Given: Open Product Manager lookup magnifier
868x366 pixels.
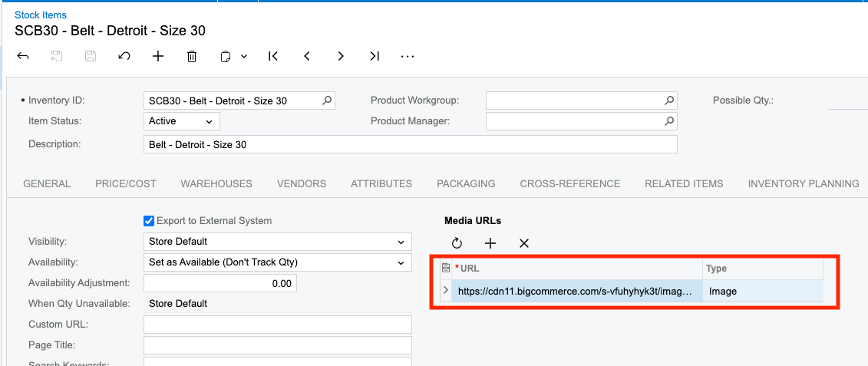Looking at the screenshot, I should click(x=669, y=121).
